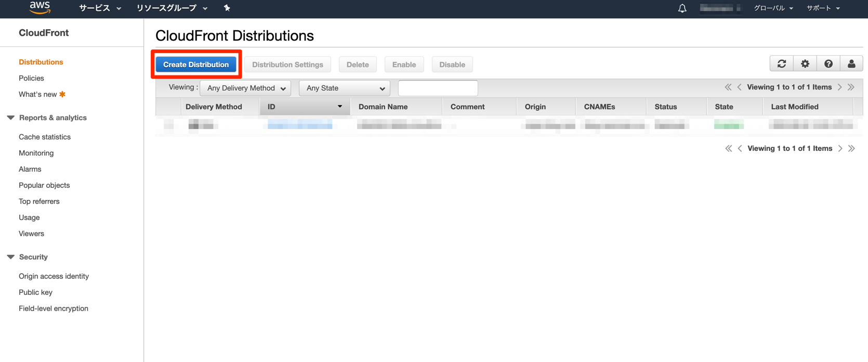Click the Enable button

(404, 64)
